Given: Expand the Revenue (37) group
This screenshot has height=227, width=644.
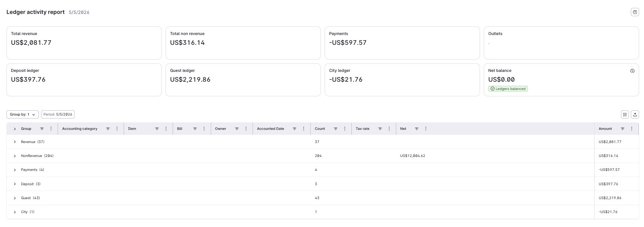Looking at the screenshot, I should pos(15,142).
